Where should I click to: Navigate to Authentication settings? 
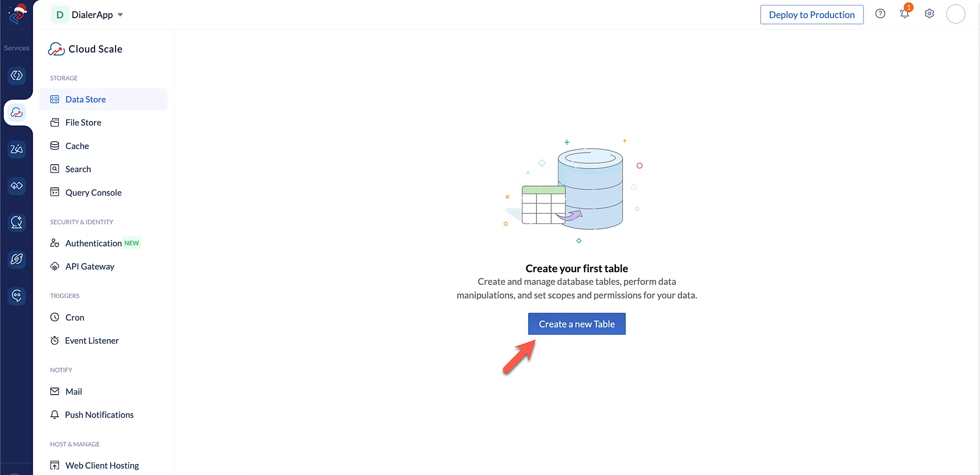[93, 243]
